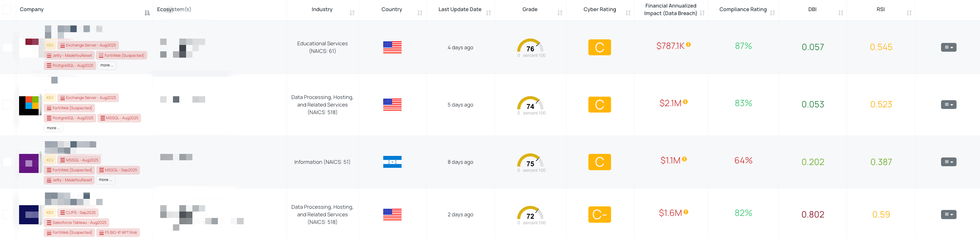Open the actions dropdown on the last row
980x239 pixels.
(949, 214)
